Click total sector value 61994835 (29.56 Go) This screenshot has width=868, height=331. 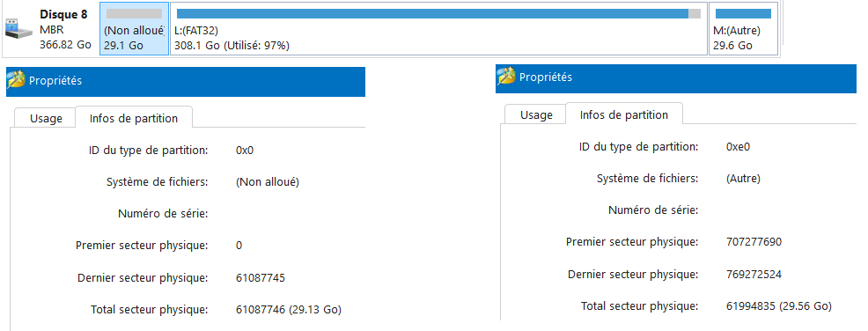click(779, 306)
